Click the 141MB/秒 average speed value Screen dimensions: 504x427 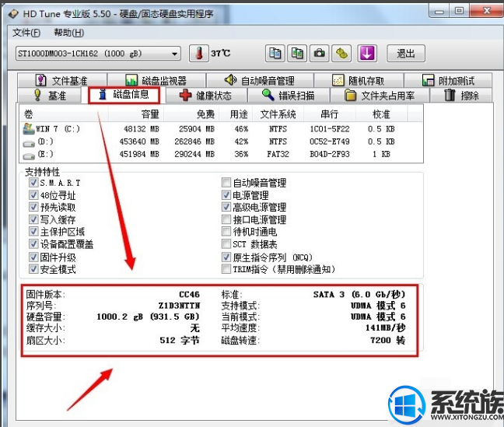[386, 327]
